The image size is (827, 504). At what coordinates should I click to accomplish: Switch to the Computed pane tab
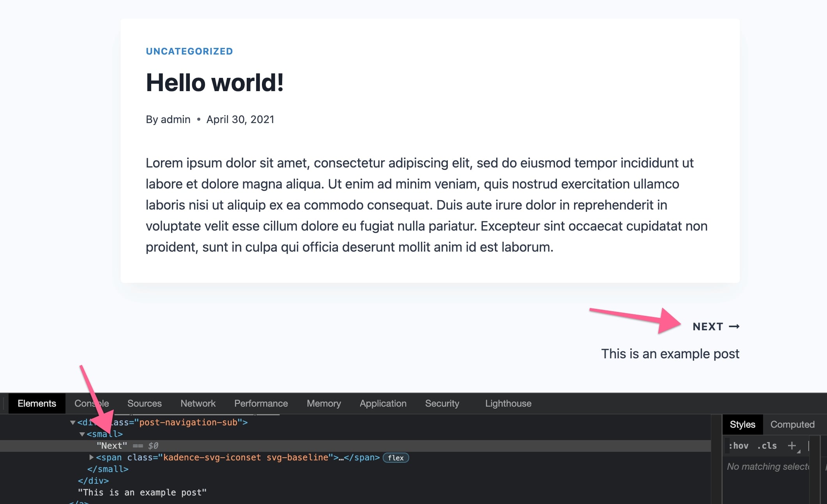[792, 424]
